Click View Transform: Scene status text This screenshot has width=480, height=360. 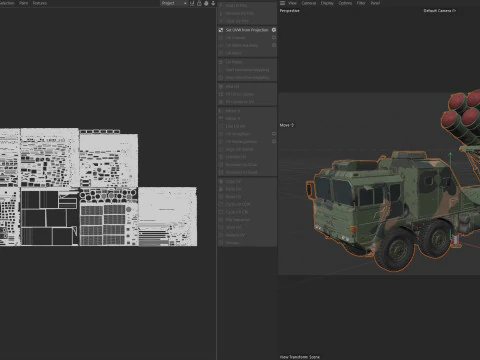coord(300,357)
